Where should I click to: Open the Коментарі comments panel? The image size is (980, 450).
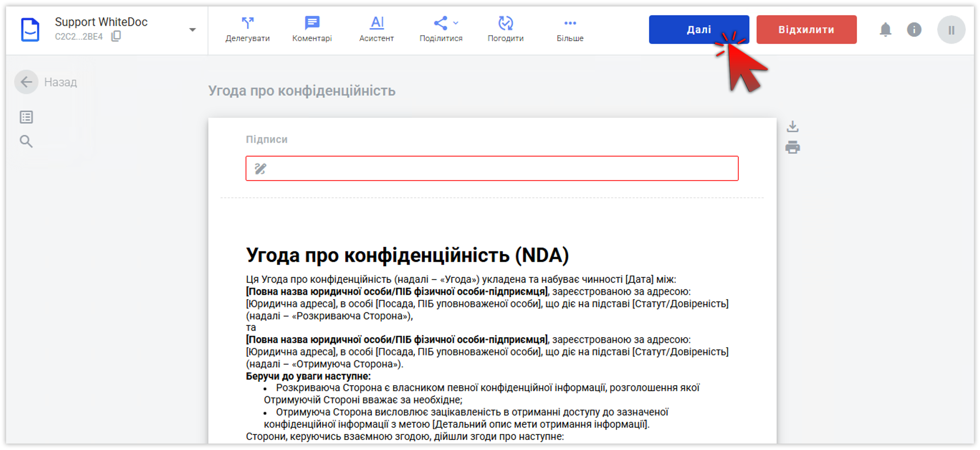point(311,24)
